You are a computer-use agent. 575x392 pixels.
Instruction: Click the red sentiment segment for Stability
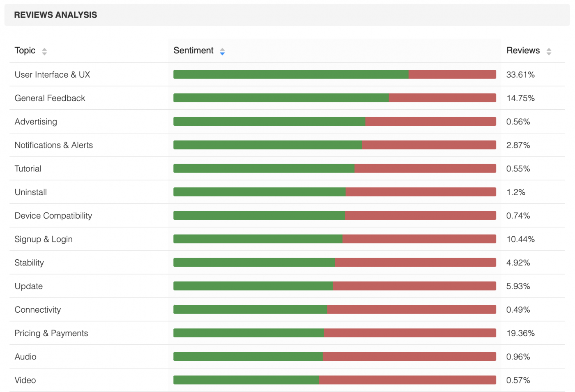tap(415, 262)
